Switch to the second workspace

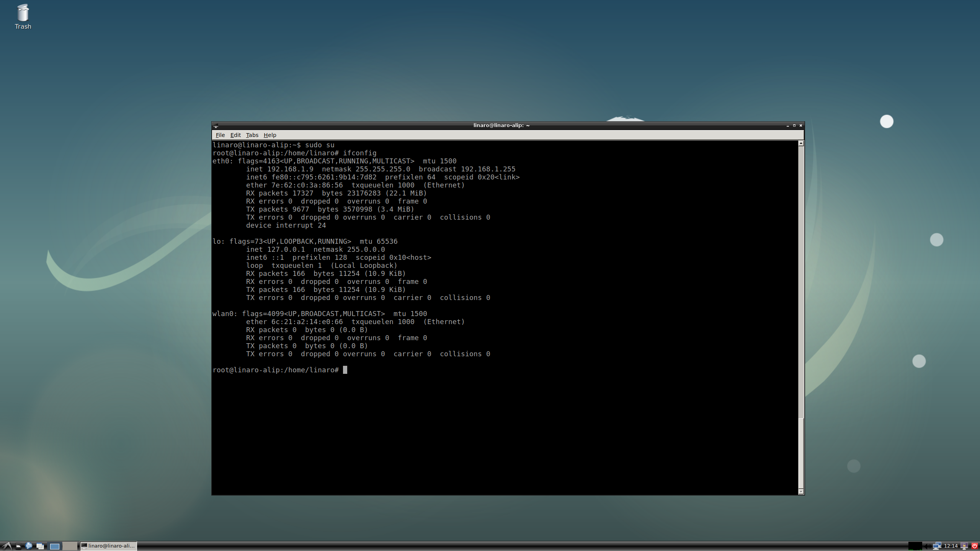coord(70,546)
